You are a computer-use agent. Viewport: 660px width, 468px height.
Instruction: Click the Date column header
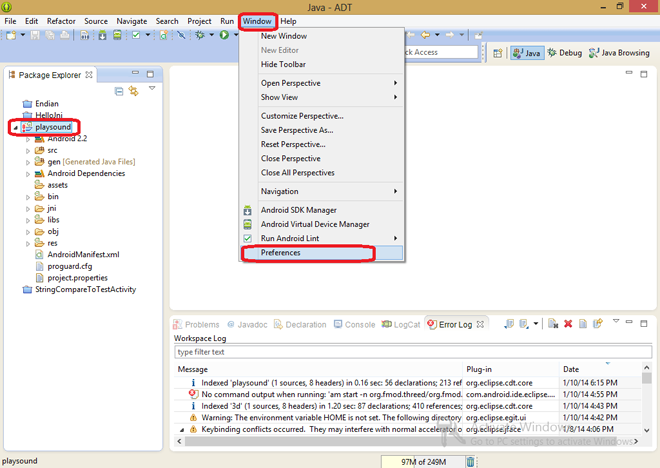point(571,369)
